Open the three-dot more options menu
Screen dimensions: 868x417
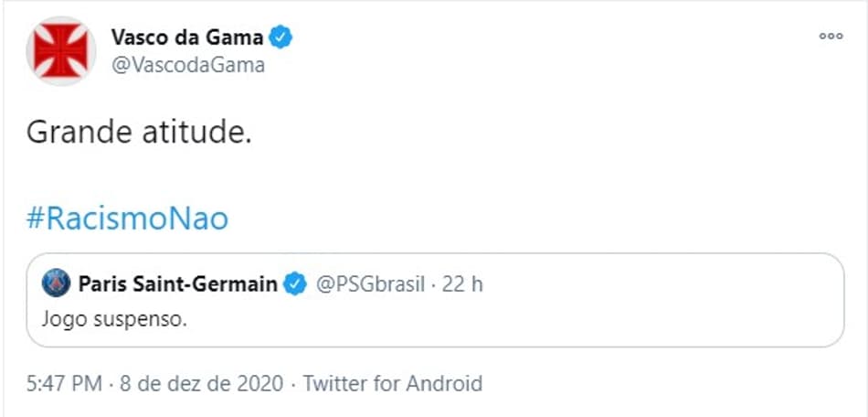pos(831,37)
